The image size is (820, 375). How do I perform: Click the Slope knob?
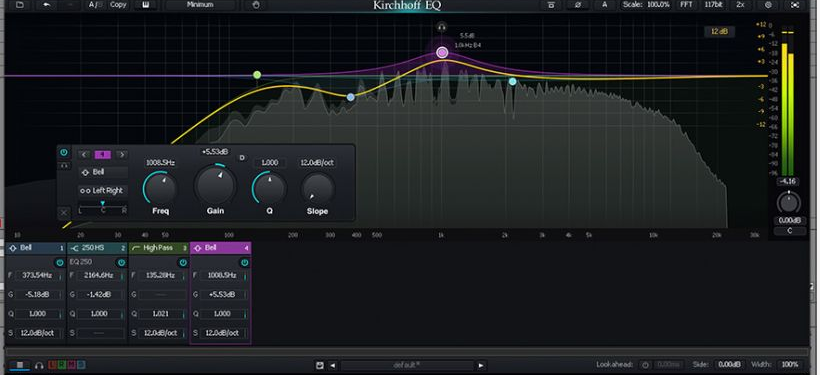coord(318,189)
